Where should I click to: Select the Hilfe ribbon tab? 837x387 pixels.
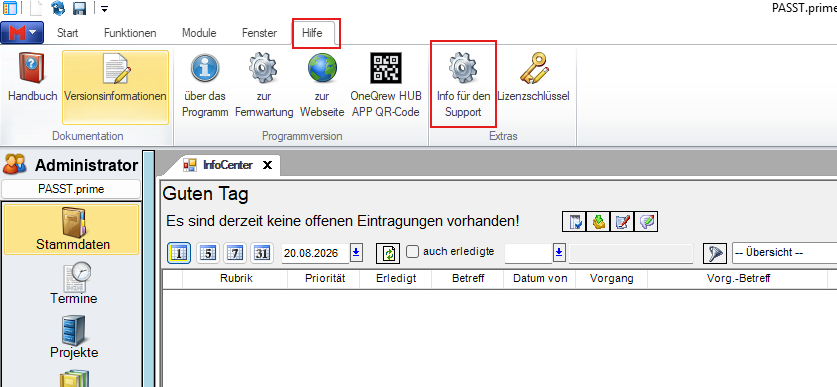[312, 33]
